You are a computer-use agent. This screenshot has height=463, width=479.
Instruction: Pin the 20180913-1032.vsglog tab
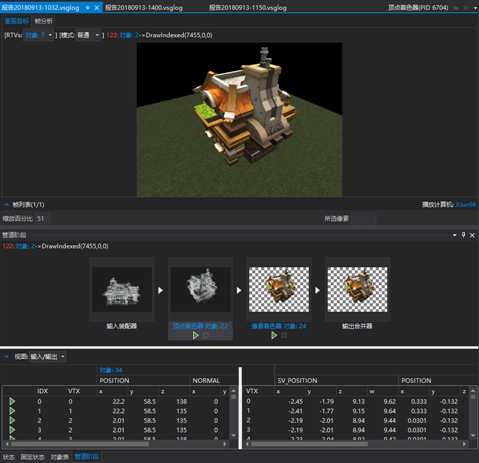click(x=88, y=8)
